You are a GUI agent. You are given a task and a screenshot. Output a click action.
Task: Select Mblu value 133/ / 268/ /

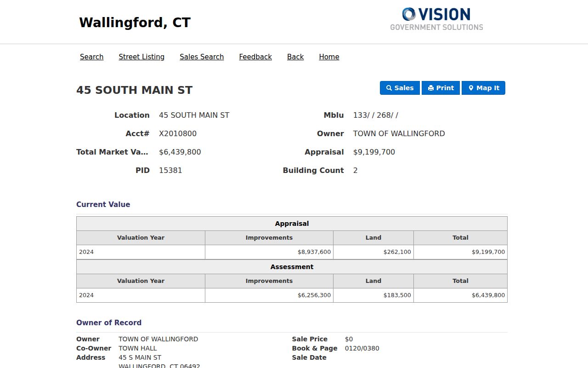click(375, 115)
